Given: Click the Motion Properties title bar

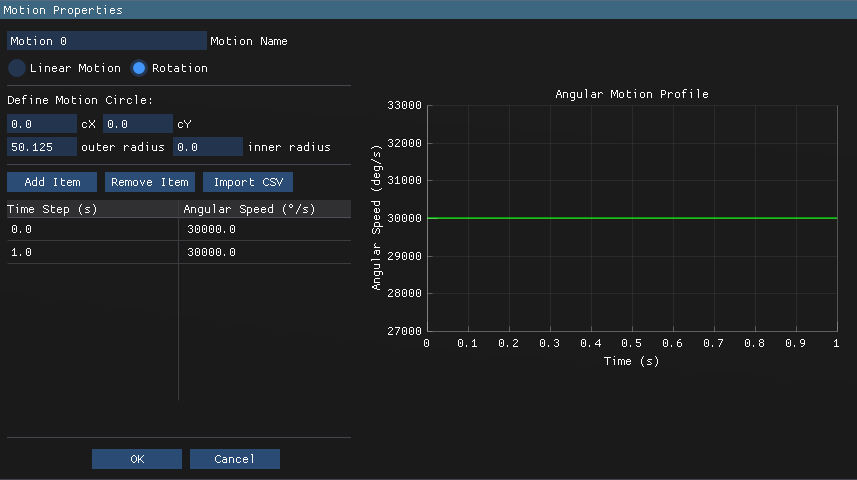Looking at the screenshot, I should 428,10.
